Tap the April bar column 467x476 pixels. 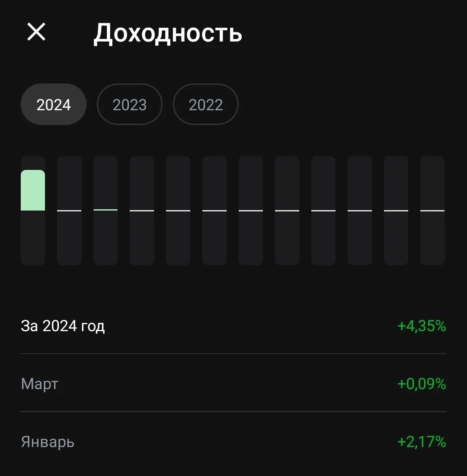pyautogui.click(x=142, y=211)
